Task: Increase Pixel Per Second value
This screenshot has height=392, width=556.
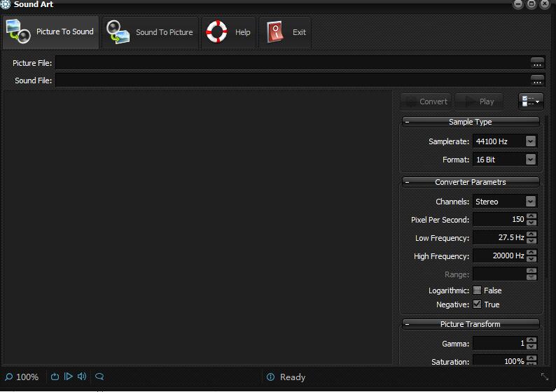Action: [x=531, y=216]
